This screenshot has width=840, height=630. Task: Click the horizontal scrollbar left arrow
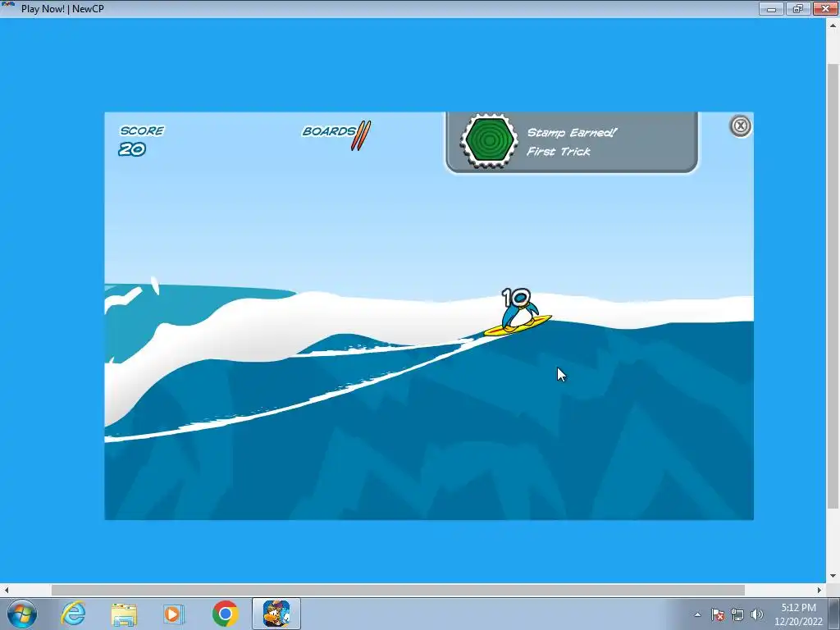tap(7, 590)
